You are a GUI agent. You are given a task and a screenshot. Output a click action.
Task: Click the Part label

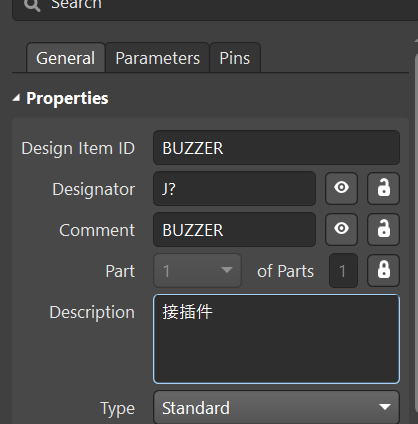click(x=120, y=271)
